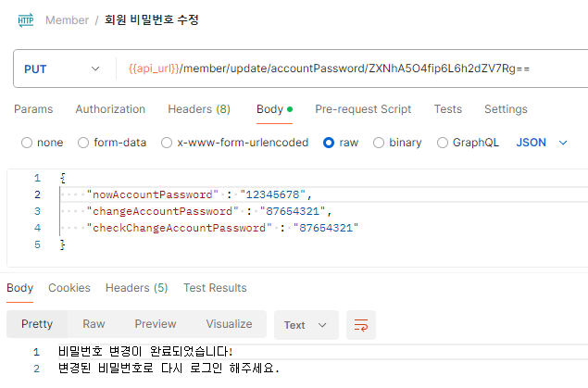This screenshot has height=388, width=588.
Task: Choose x-www-form-urlencoded body option
Action: (x=167, y=143)
